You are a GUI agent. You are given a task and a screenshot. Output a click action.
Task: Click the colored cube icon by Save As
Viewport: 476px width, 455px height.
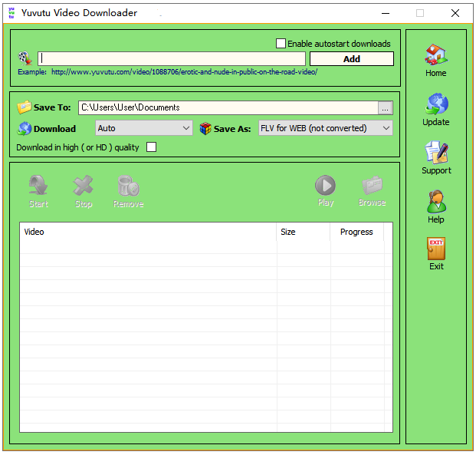(205, 129)
